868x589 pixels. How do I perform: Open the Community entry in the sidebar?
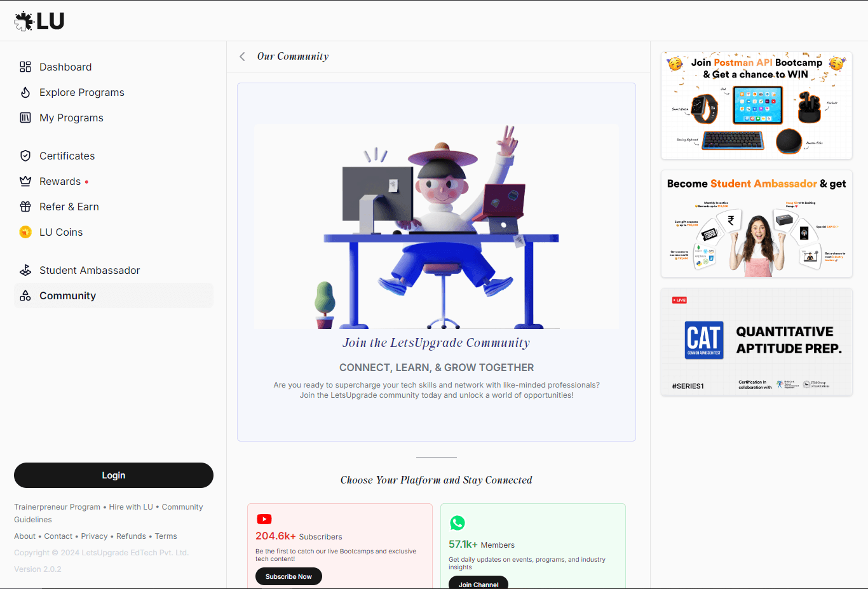click(x=67, y=295)
